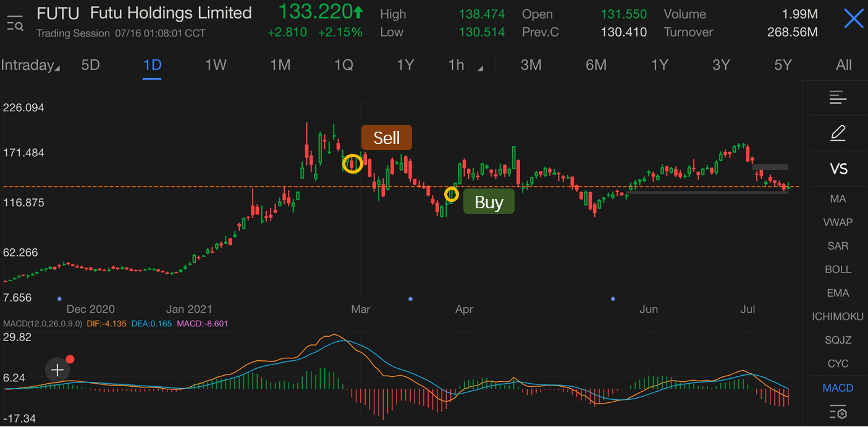Select the 3Y range
868x427 pixels.
[721, 65]
